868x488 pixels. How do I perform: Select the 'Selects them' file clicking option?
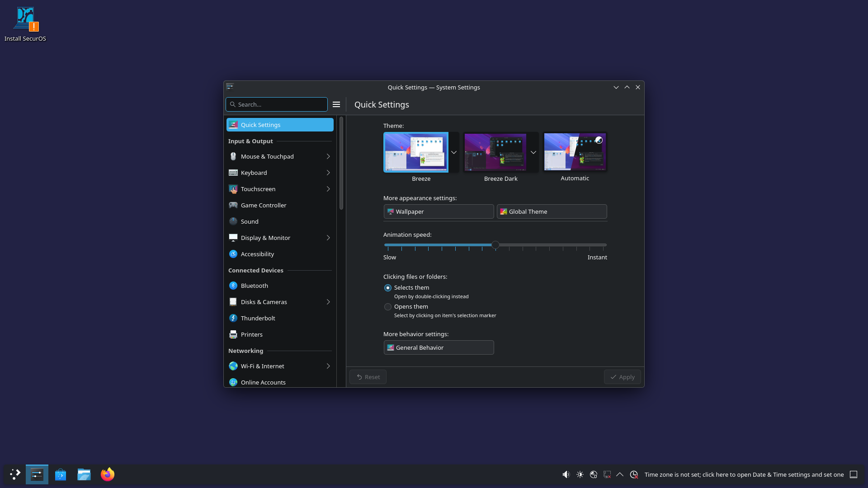click(388, 288)
